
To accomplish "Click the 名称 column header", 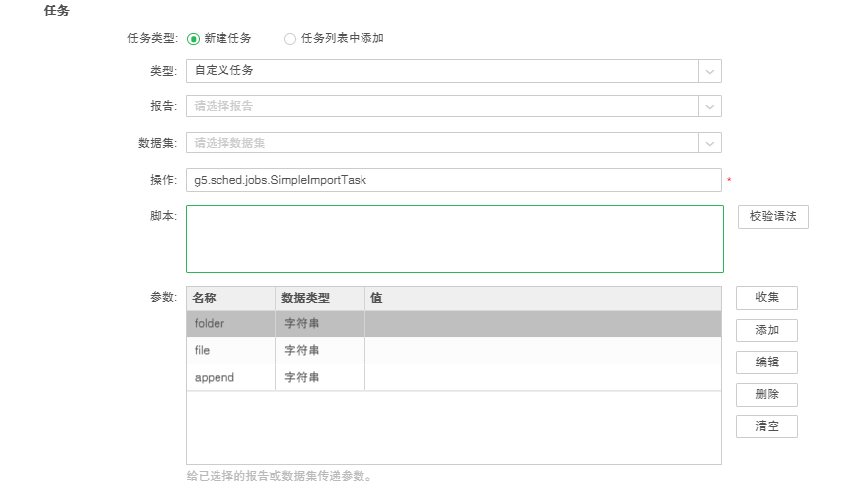I will [x=229, y=298].
